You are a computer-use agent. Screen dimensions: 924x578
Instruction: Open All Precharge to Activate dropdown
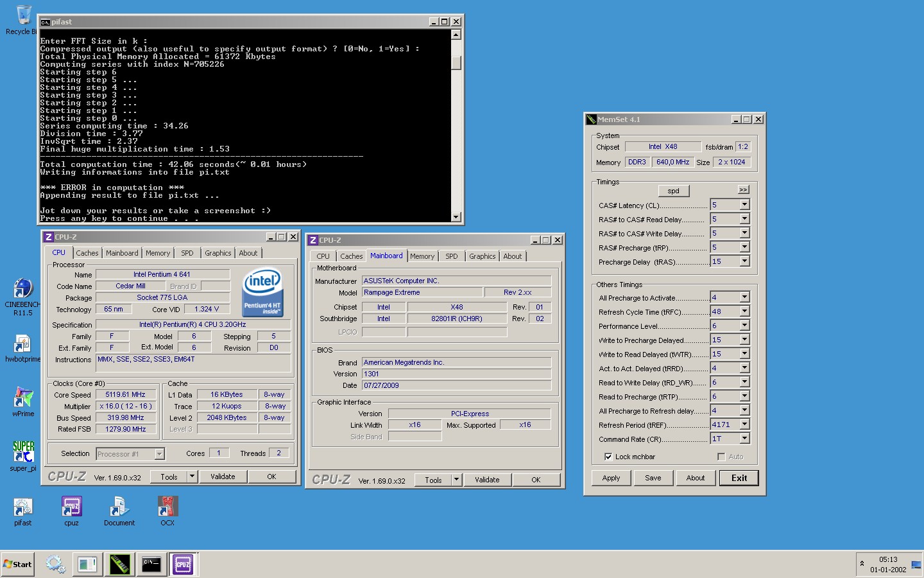pos(744,297)
